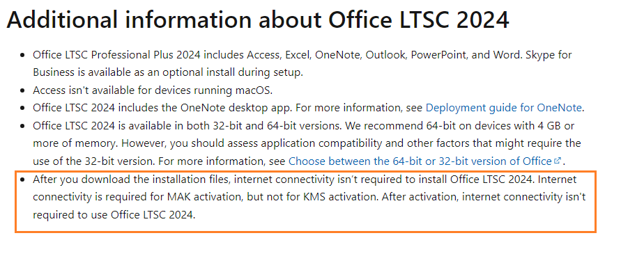Click the bullet dot before OneNote desktop app line
Viewport: 644px width, 279px height.
tap(22, 109)
